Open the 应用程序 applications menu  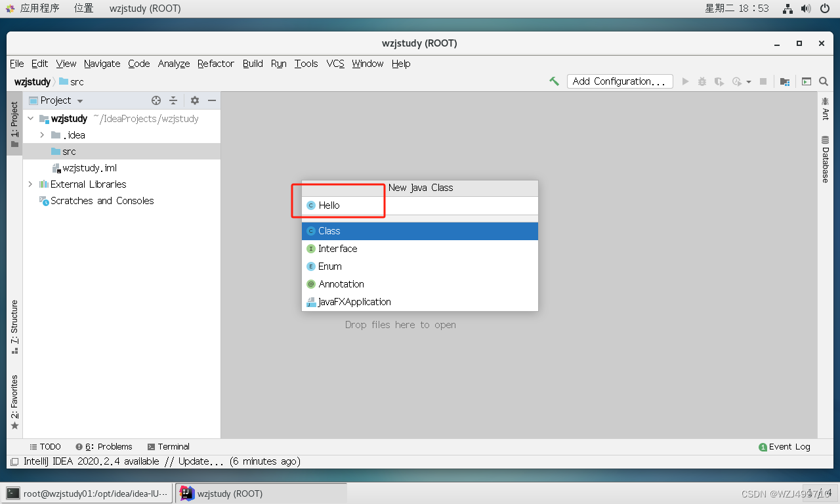tap(33, 8)
